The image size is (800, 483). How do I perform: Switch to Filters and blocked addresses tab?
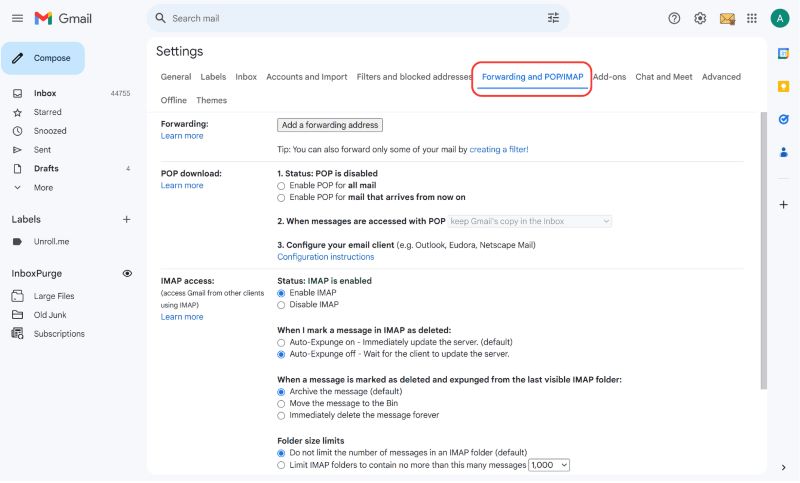tap(414, 77)
